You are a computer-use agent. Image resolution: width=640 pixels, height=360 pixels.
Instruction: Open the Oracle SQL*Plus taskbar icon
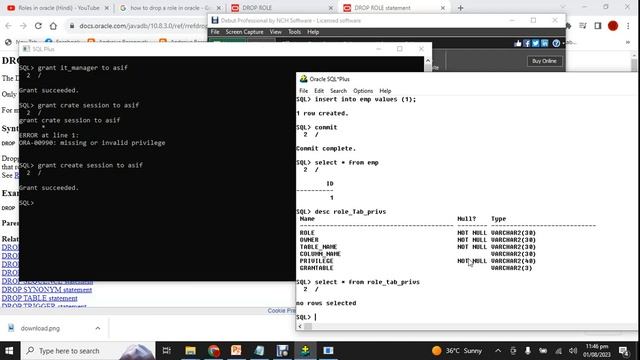[x=305, y=351]
